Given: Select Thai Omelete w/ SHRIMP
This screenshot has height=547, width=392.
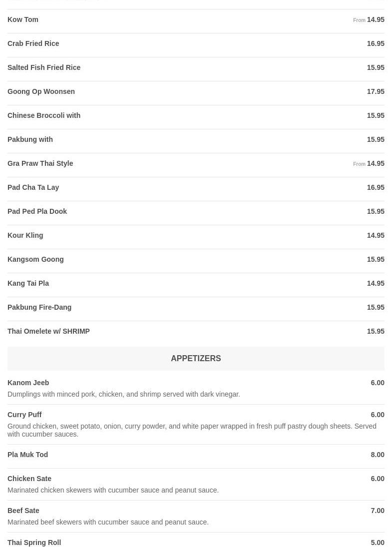Looking at the screenshot, I should click(x=48, y=331).
